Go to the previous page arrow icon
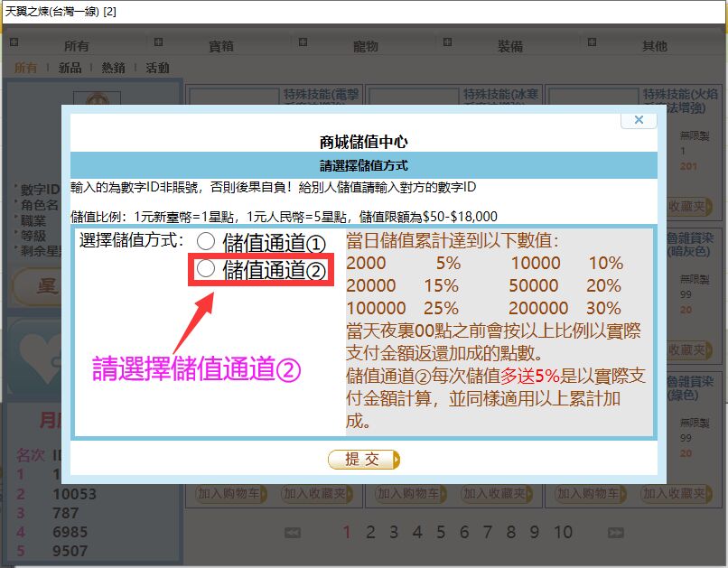This screenshot has height=568, width=728. tap(292, 533)
